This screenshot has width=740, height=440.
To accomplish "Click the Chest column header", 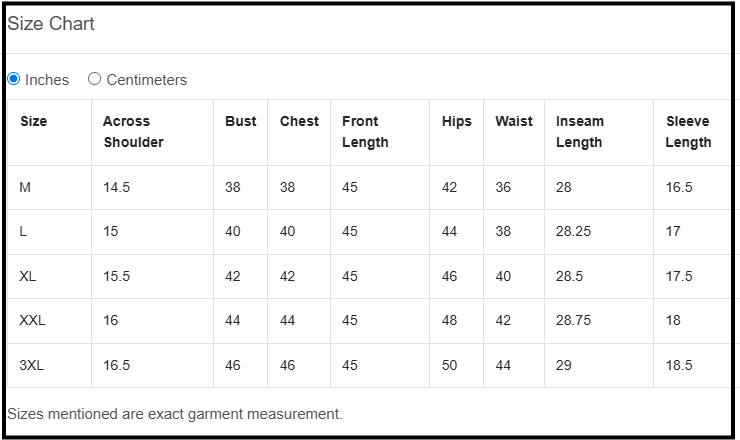I will pos(299,121).
